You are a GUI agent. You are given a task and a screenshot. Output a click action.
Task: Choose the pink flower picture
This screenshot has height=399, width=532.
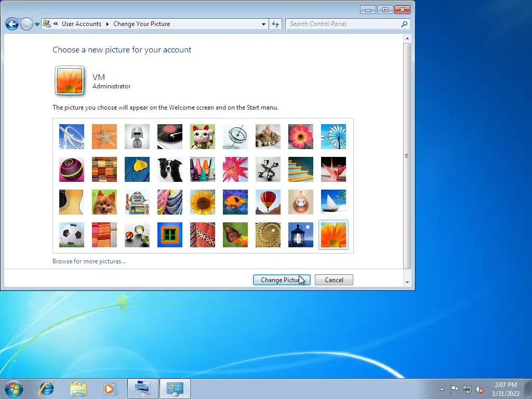[301, 137]
